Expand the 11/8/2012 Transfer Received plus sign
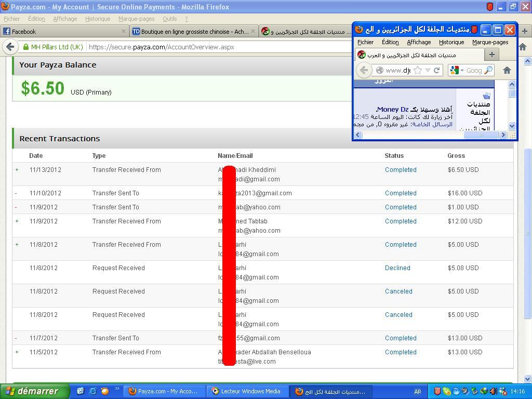Viewport: 532px width, 399px height. (x=17, y=244)
